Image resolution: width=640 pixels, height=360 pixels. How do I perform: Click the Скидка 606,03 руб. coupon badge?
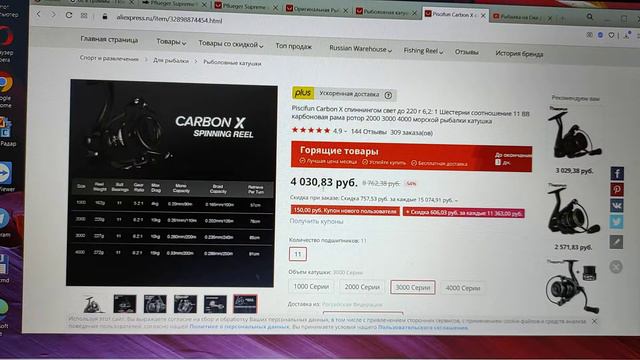[x=464, y=212]
